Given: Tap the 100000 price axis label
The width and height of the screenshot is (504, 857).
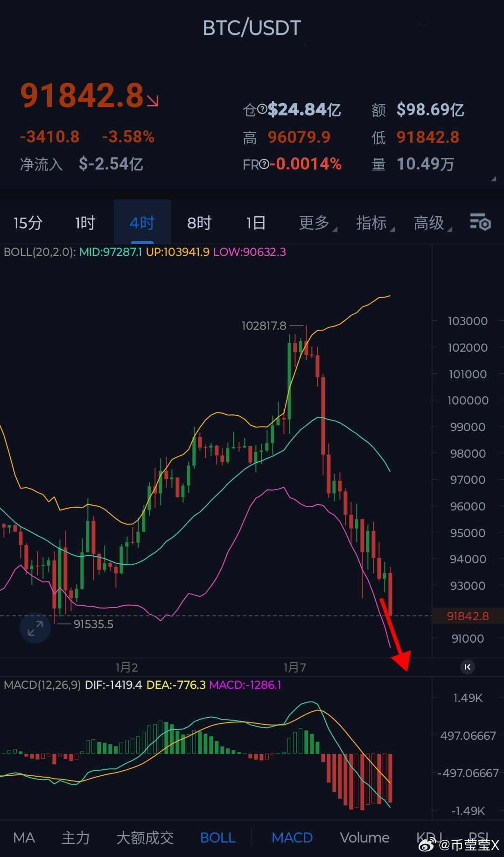Looking at the screenshot, I should tap(468, 400).
